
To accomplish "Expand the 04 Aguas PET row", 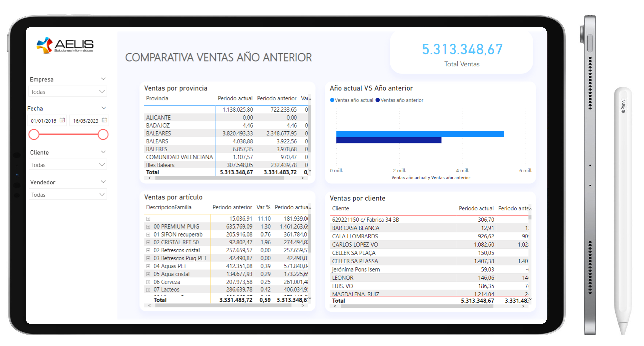I will [x=148, y=266].
